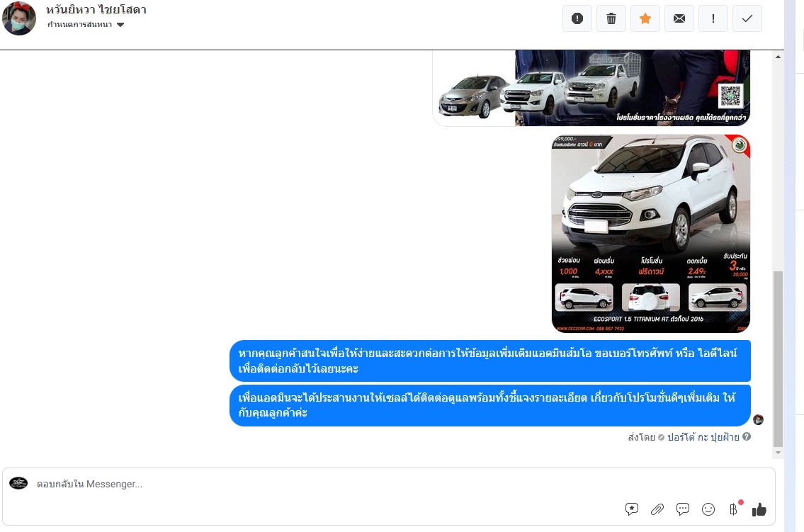
Task: Open the customer profile picture
Action: 19,18
